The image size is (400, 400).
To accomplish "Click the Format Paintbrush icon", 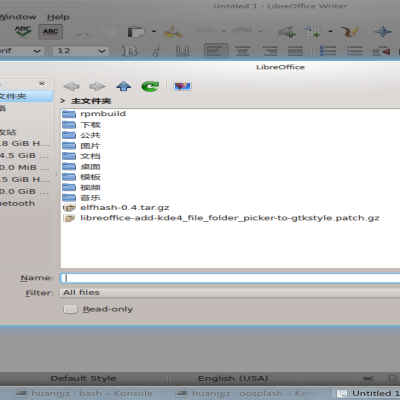I will (173, 32).
